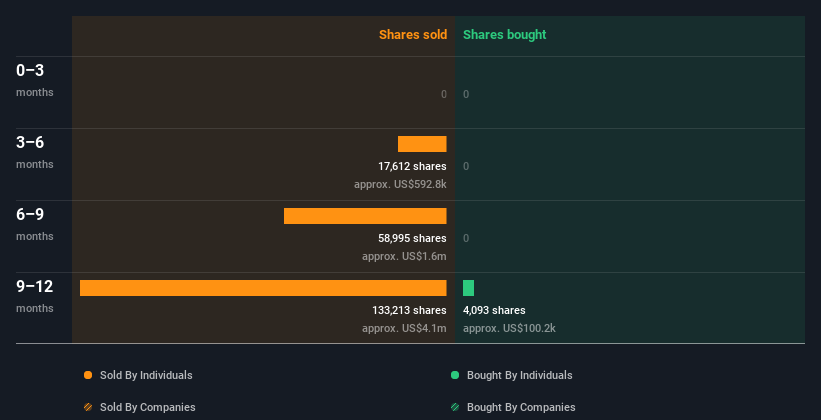The image size is (821, 420).
Task: Click the striped Sold By Companies legend icon
Action: click(88, 407)
